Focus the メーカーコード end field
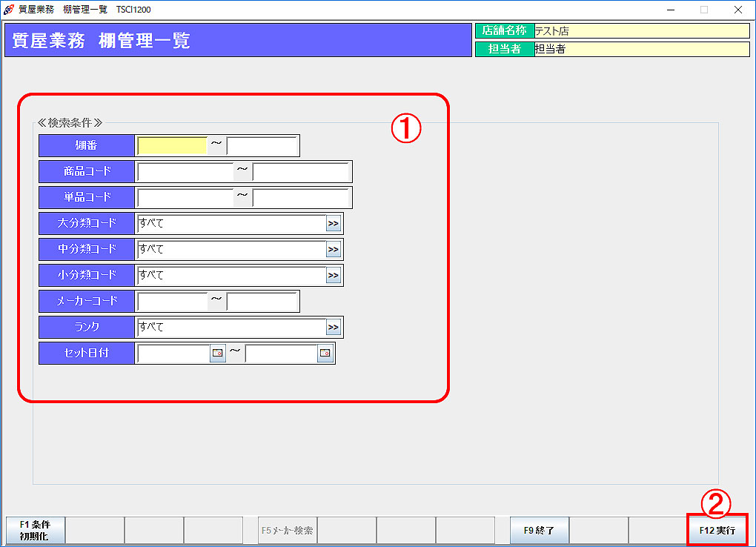756x547 pixels. coord(262,302)
